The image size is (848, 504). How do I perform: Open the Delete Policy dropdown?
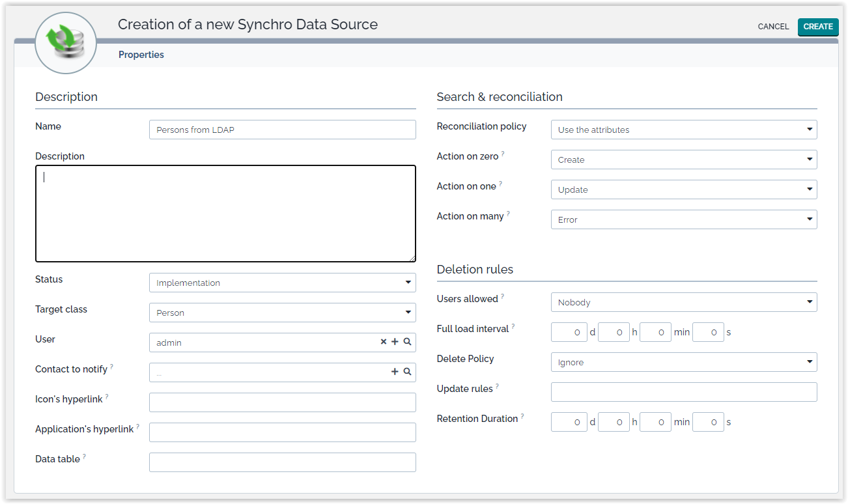(684, 362)
